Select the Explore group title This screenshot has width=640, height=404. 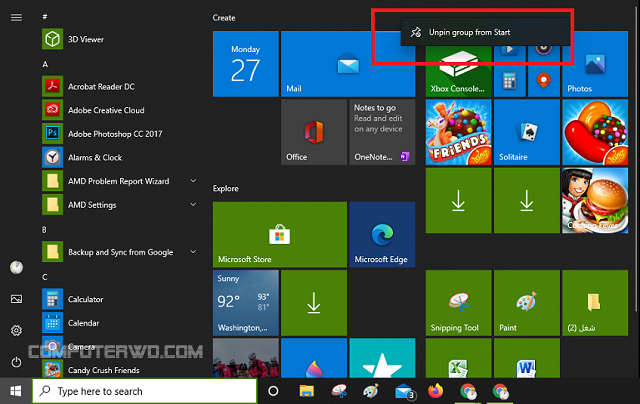[225, 189]
